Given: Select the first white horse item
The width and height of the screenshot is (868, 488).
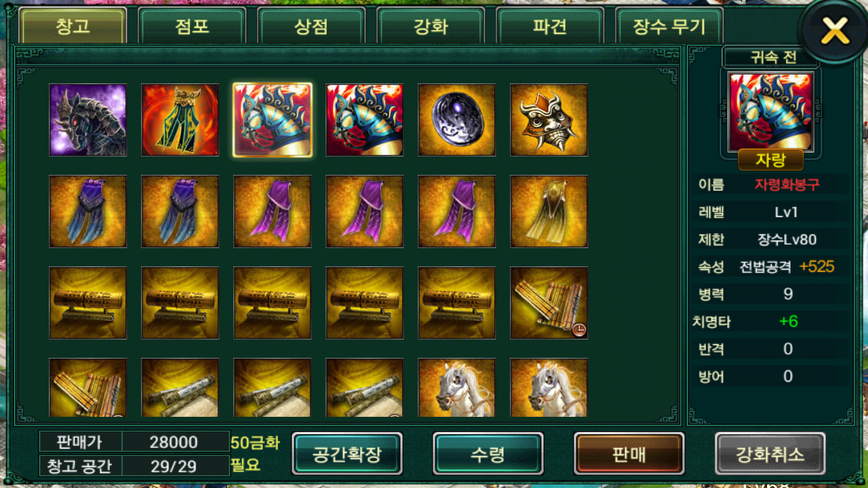Looking at the screenshot, I should [x=457, y=387].
